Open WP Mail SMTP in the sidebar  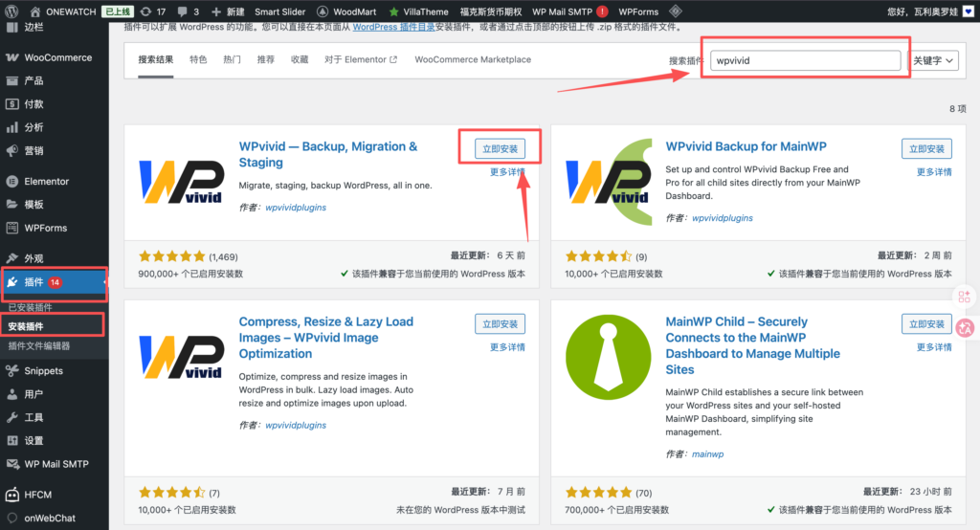tap(55, 464)
